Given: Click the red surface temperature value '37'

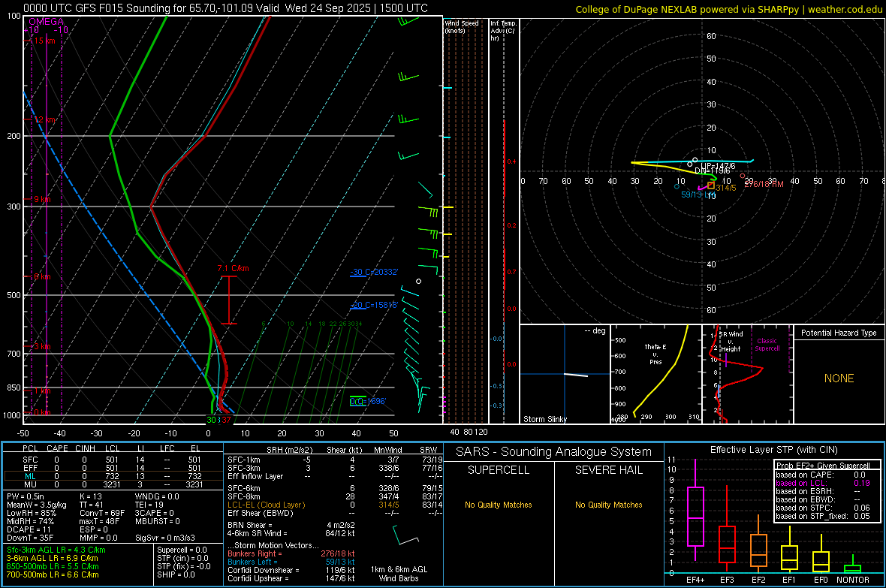Looking at the screenshot, I should pyautogui.click(x=226, y=420).
